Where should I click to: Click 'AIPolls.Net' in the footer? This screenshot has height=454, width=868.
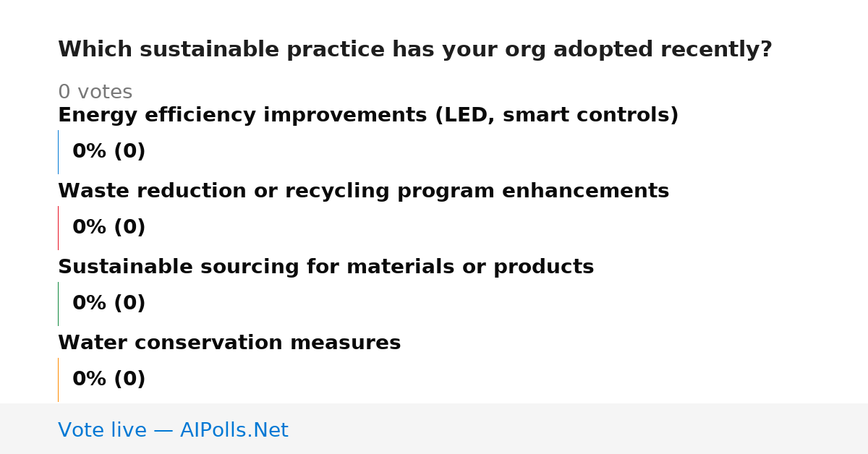tap(234, 431)
